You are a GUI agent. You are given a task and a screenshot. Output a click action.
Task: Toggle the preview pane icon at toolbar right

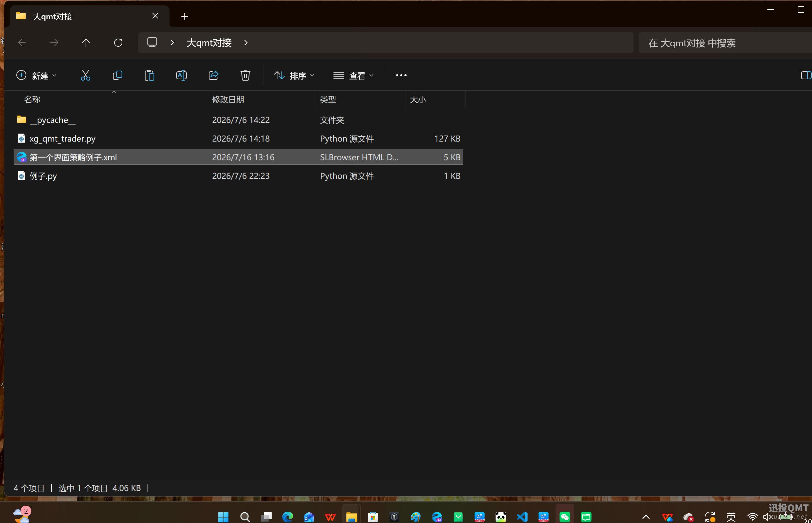coord(806,75)
